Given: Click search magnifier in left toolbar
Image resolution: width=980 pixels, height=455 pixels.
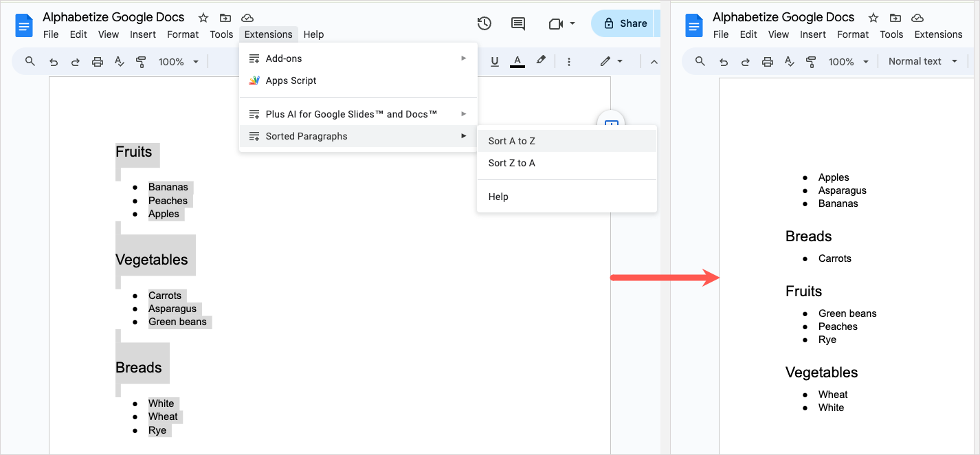Looking at the screenshot, I should (30, 61).
